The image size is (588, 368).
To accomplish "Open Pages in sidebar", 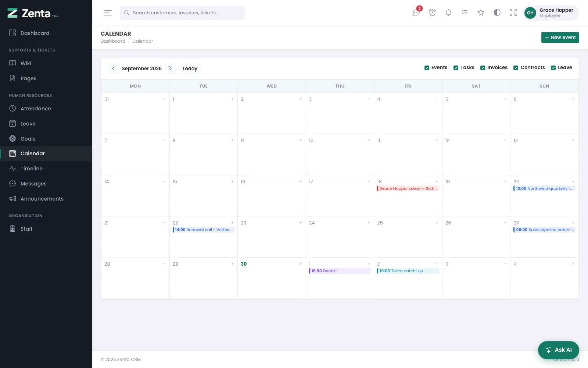I will pos(46,78).
